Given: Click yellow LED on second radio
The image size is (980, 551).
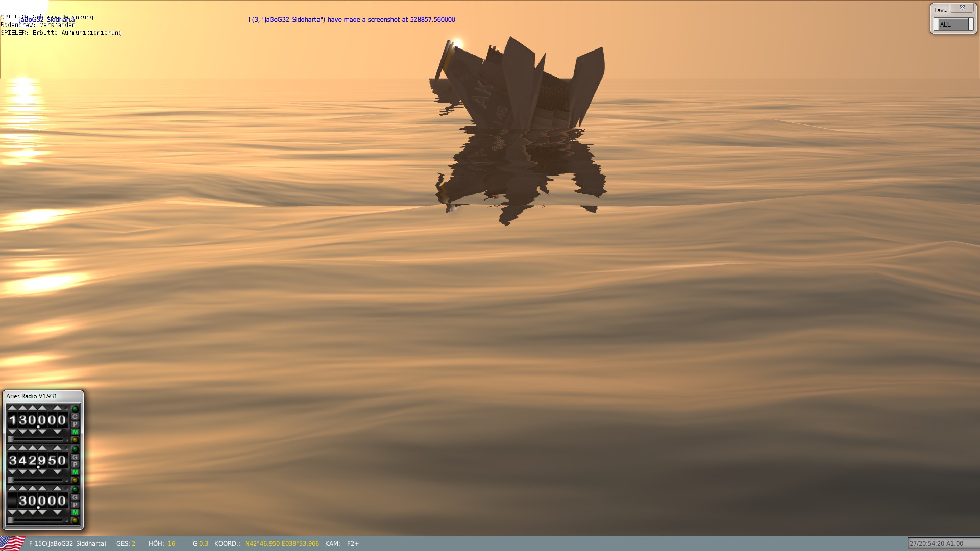Looking at the screenshot, I should click(75, 480).
